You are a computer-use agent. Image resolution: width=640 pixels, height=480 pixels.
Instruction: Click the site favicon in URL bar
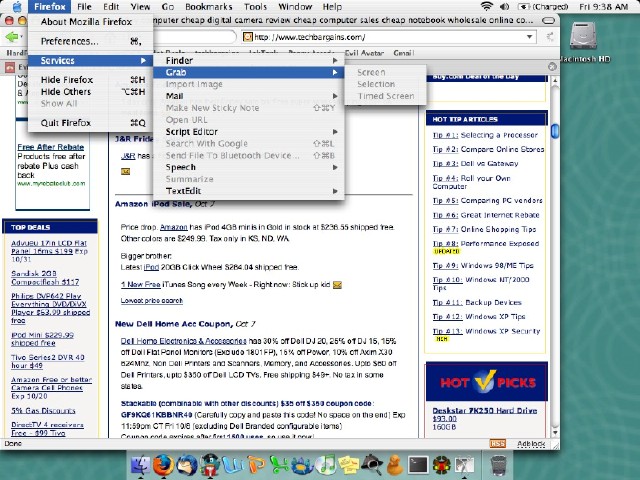pos(247,37)
